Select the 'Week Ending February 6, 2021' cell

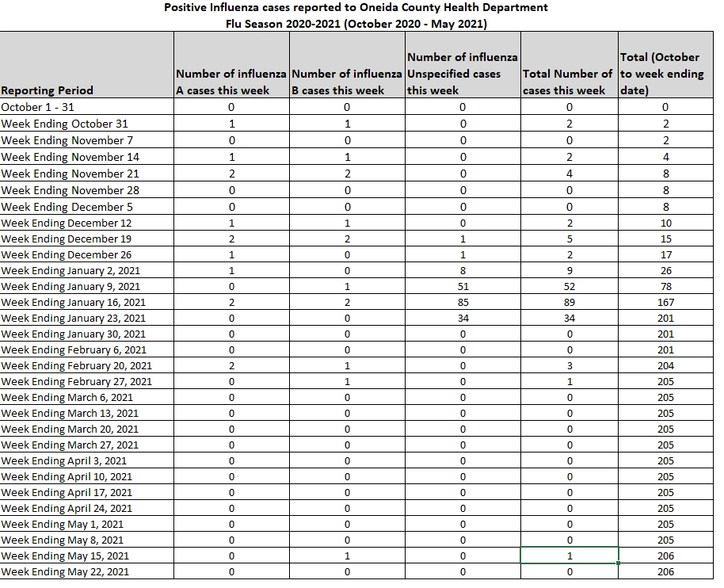click(87, 349)
